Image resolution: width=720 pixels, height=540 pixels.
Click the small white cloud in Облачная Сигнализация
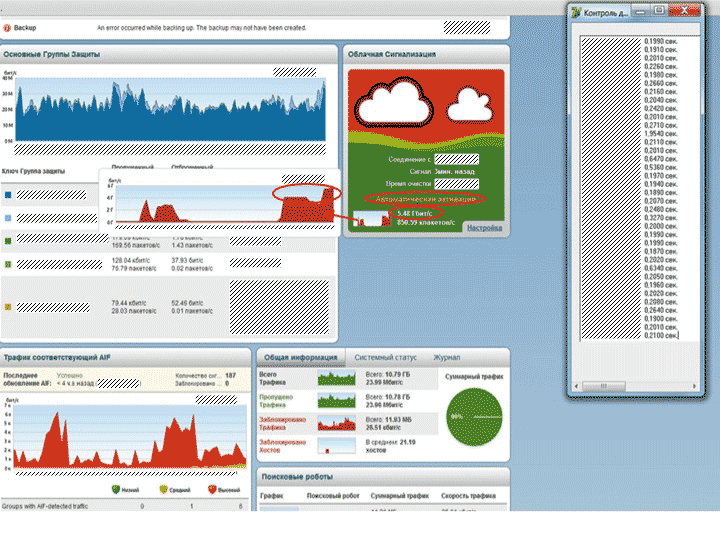[x=470, y=104]
